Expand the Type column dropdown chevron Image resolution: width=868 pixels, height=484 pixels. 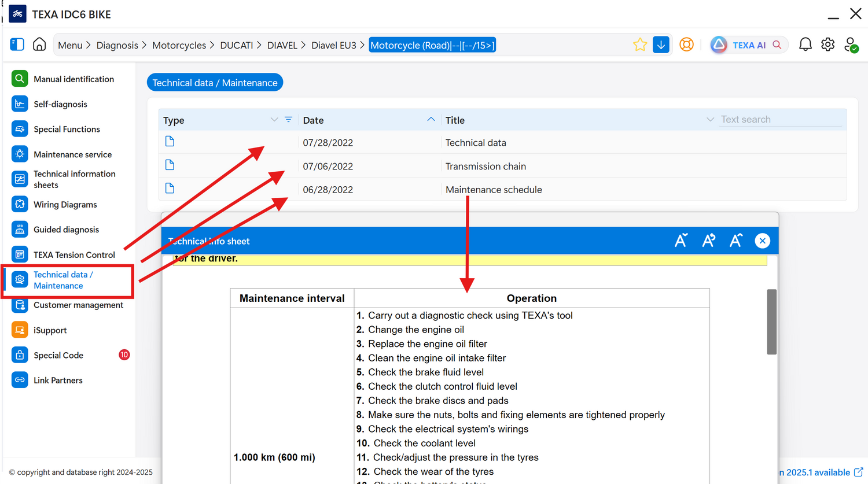274,120
